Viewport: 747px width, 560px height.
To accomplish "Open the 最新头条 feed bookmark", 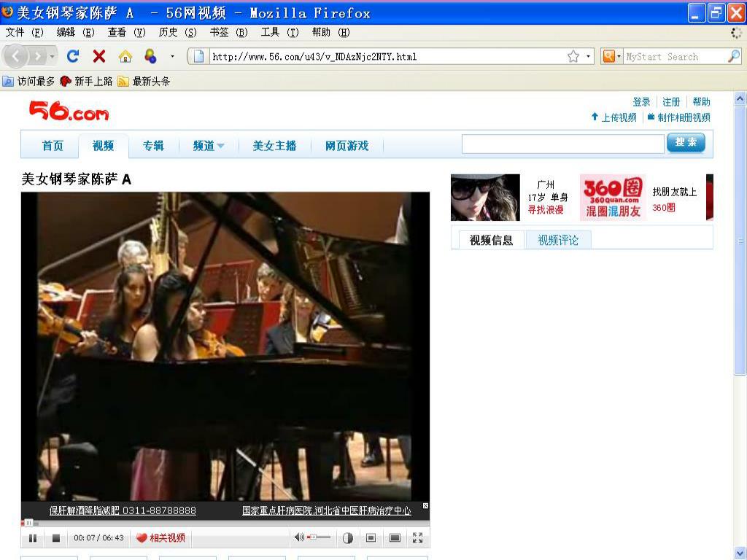I will tap(144, 82).
